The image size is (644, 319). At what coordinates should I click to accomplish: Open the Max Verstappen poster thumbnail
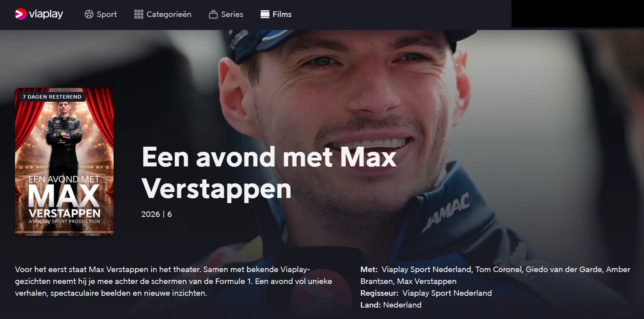pos(64,162)
